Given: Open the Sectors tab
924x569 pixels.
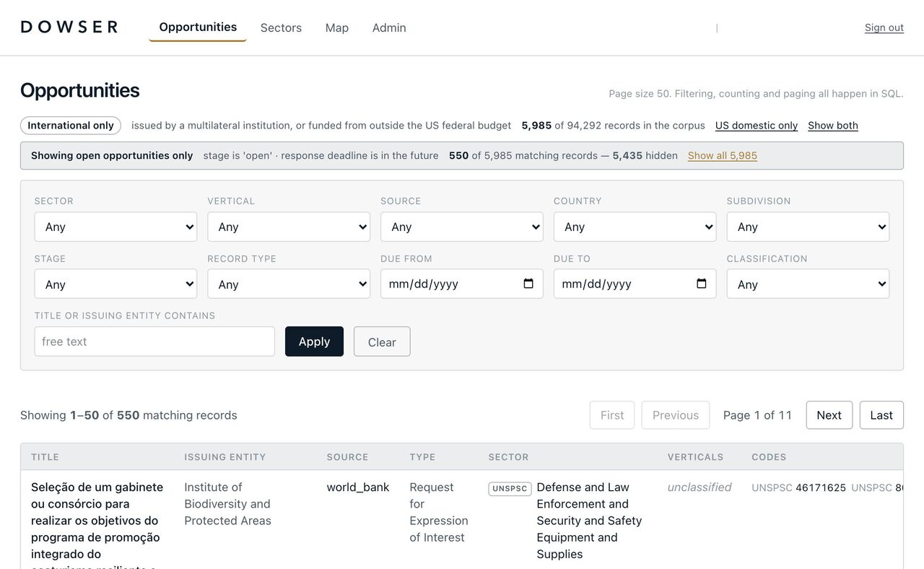Looking at the screenshot, I should click(281, 27).
